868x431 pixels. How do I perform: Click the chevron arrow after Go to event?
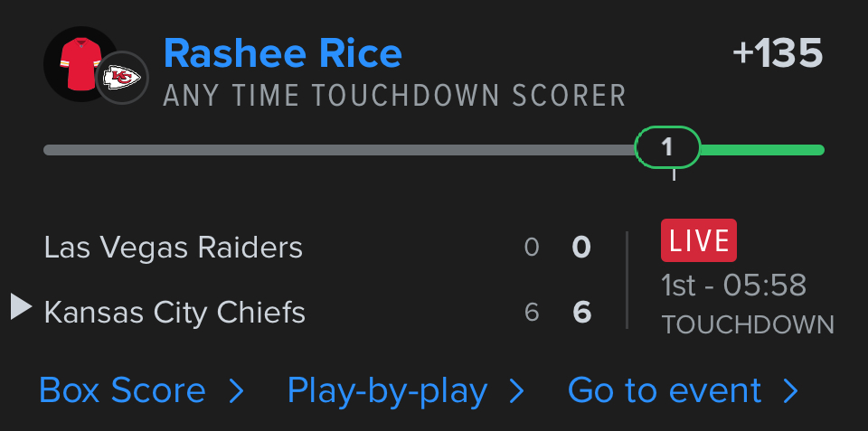pyautogui.click(x=790, y=390)
